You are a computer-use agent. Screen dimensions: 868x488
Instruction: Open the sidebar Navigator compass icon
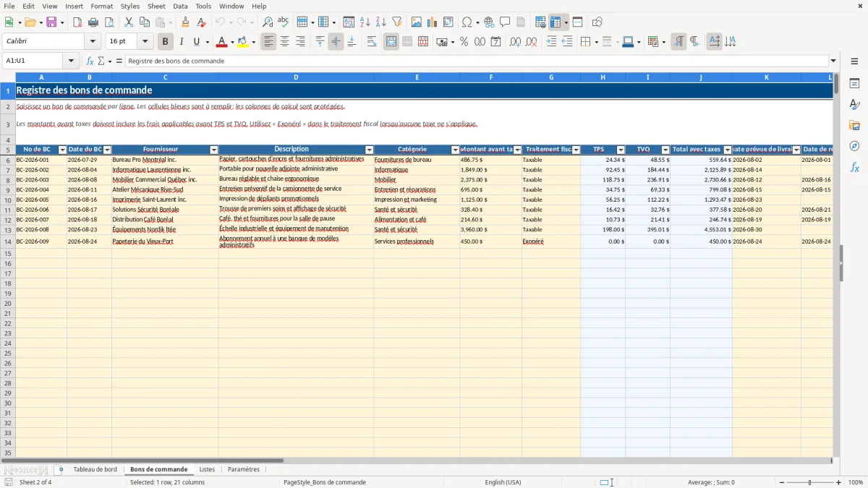tap(854, 146)
